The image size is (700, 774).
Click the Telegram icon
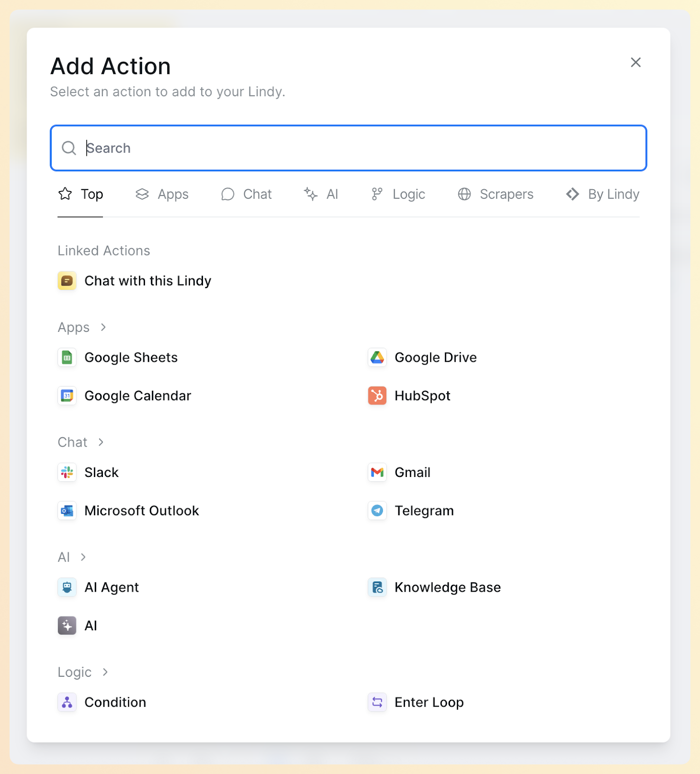377,511
